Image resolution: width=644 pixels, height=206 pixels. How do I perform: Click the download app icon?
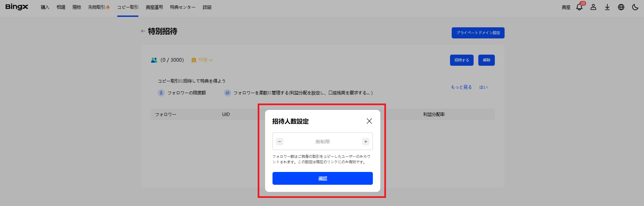pos(607,7)
